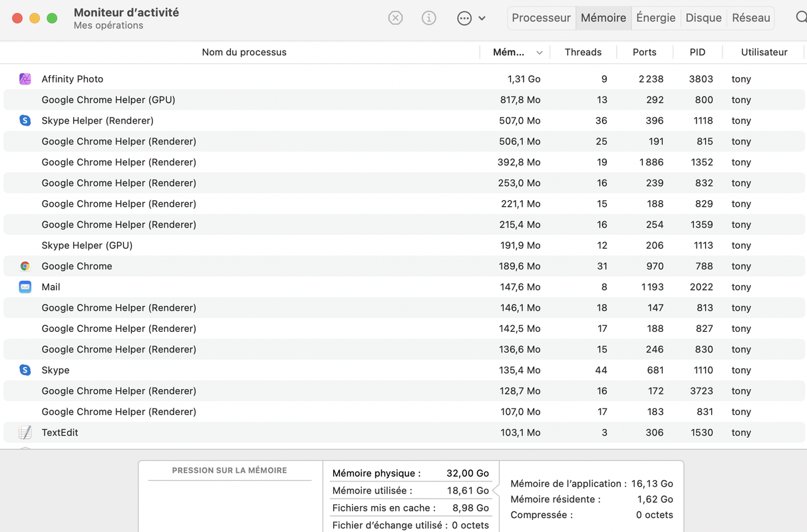Screen dimensions: 807x532
Task: Select Chrome Helper (Renderer) with PID 813
Action: pos(404,307)
